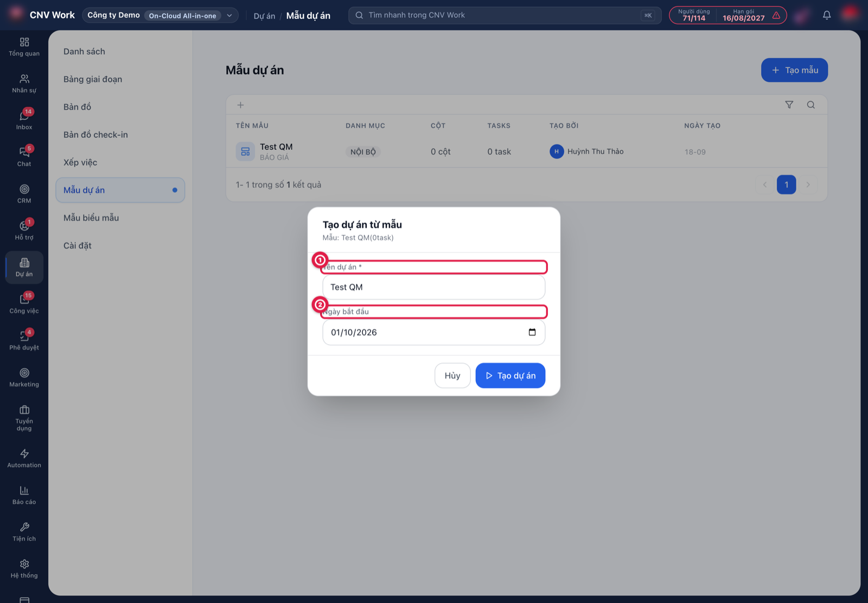The height and width of the screenshot is (603, 868).
Task: Open Chat module in sidebar
Action: pos(24,157)
